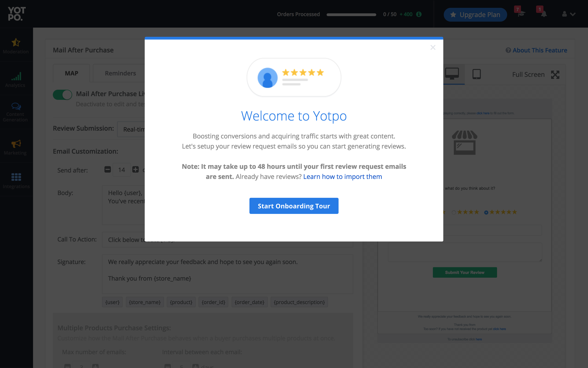Click the Welcome to Yotpo heading
The width and height of the screenshot is (588, 368).
tap(294, 116)
